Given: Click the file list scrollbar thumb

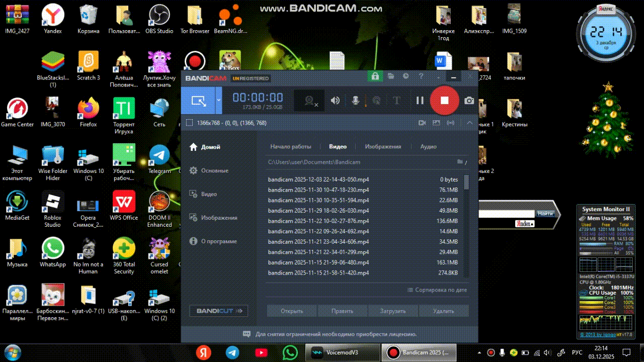Looking at the screenshot, I should coord(466,182).
